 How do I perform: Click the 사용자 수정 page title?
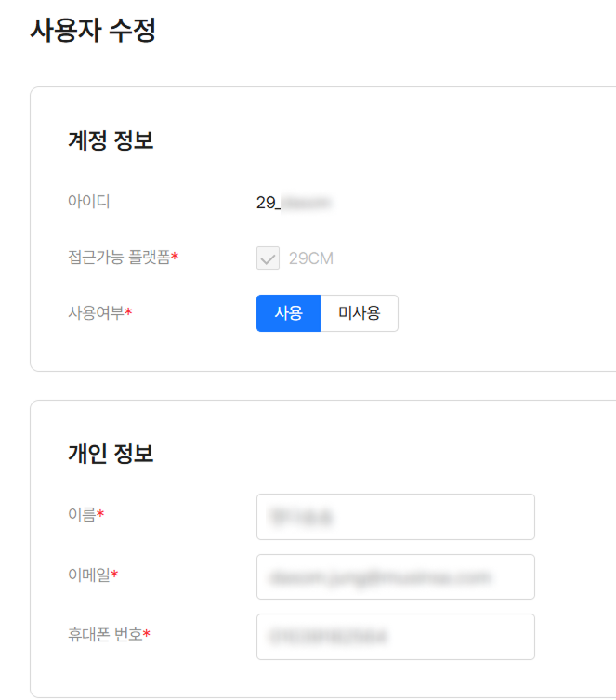(93, 31)
